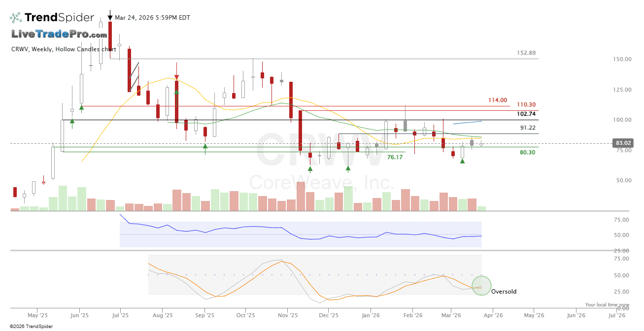The height and width of the screenshot is (331, 644).
Task: Select the 152.89 resistance level label
Action: [x=526, y=53]
